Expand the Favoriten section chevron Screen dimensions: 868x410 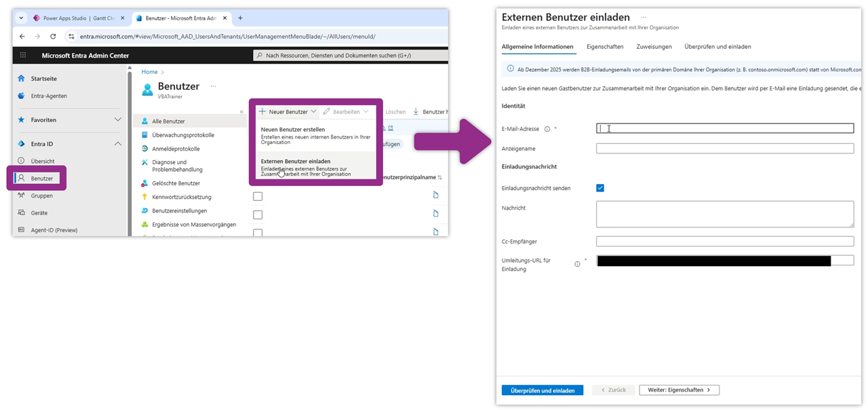[117, 120]
